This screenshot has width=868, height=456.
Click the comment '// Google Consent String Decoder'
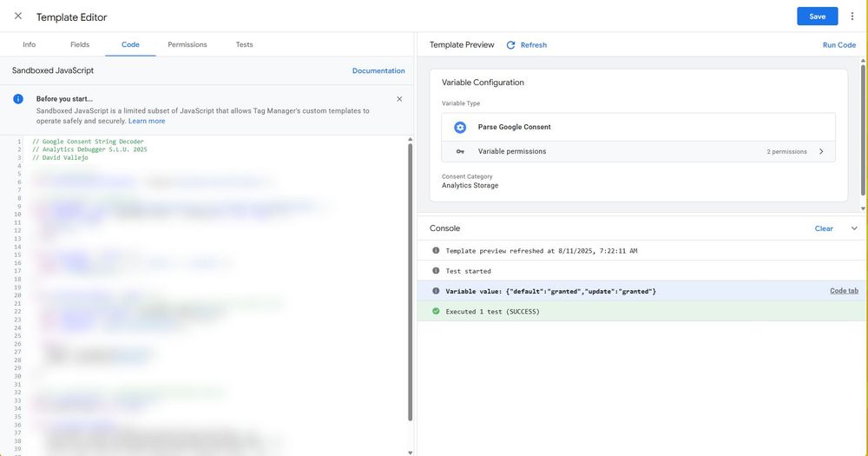88,142
